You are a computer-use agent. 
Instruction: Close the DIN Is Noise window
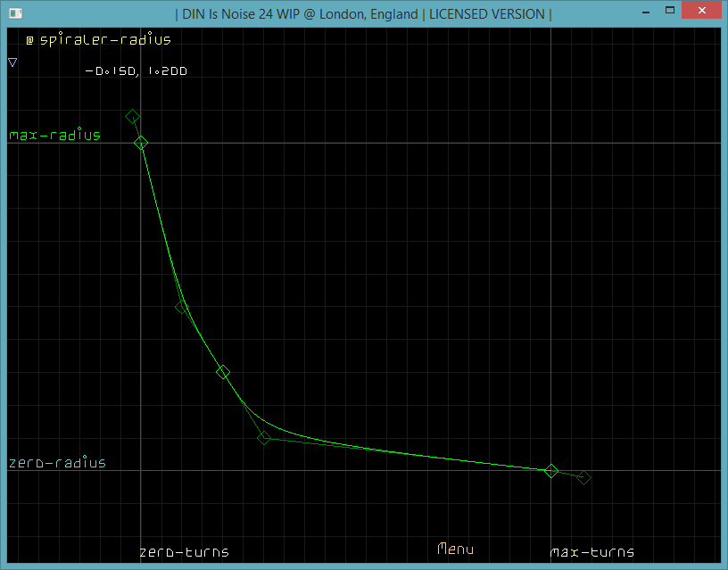[699, 12]
